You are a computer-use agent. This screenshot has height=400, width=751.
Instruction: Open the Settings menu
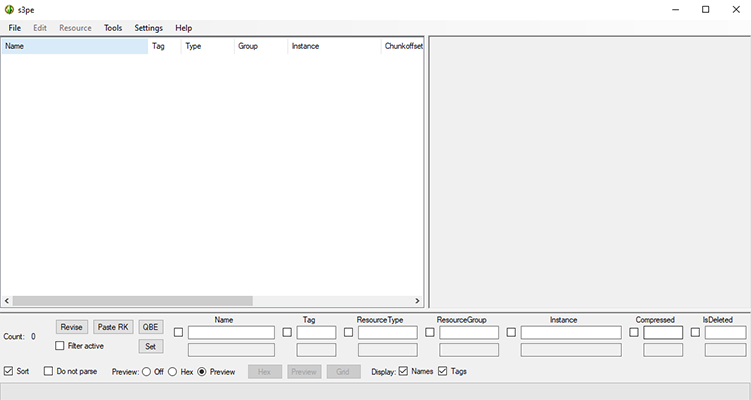click(149, 28)
